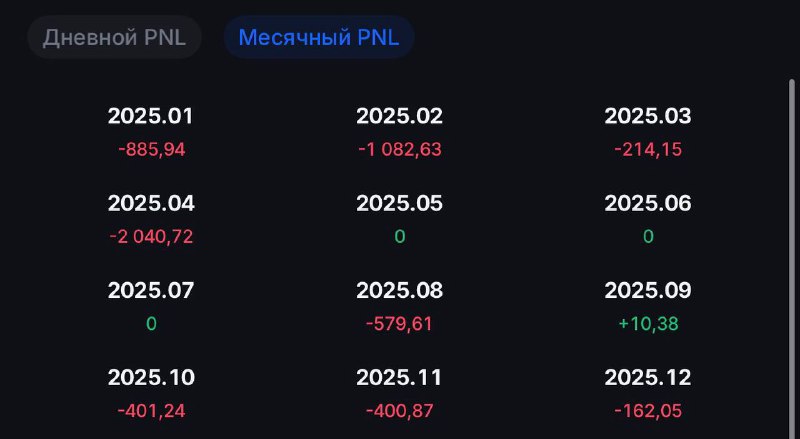
Task: Select the 2025.07 month cell
Action: (151, 307)
